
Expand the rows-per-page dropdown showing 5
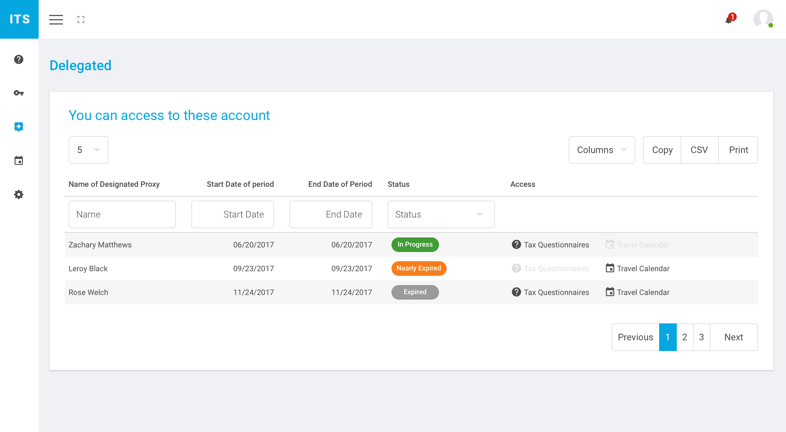click(x=88, y=150)
